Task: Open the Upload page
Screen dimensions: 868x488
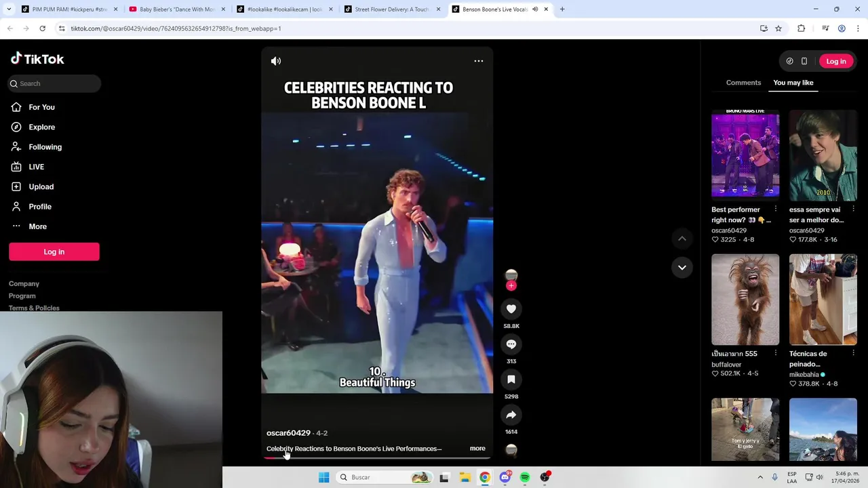Action: (41, 186)
